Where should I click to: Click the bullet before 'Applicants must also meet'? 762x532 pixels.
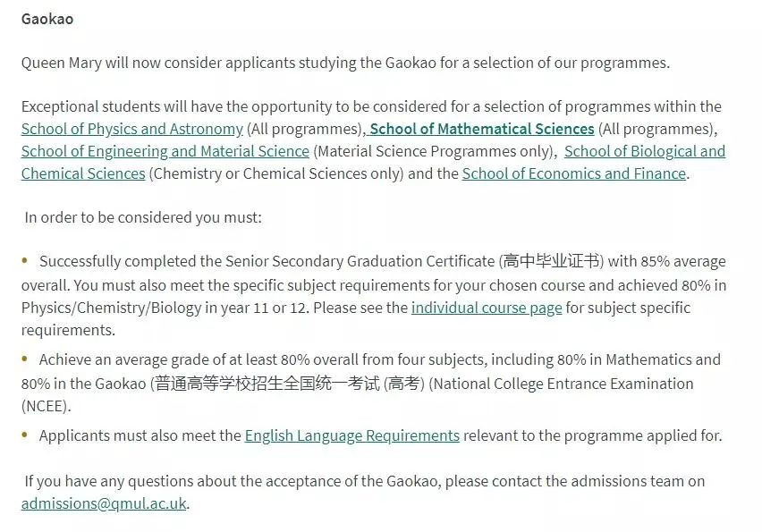pyautogui.click(x=26, y=435)
